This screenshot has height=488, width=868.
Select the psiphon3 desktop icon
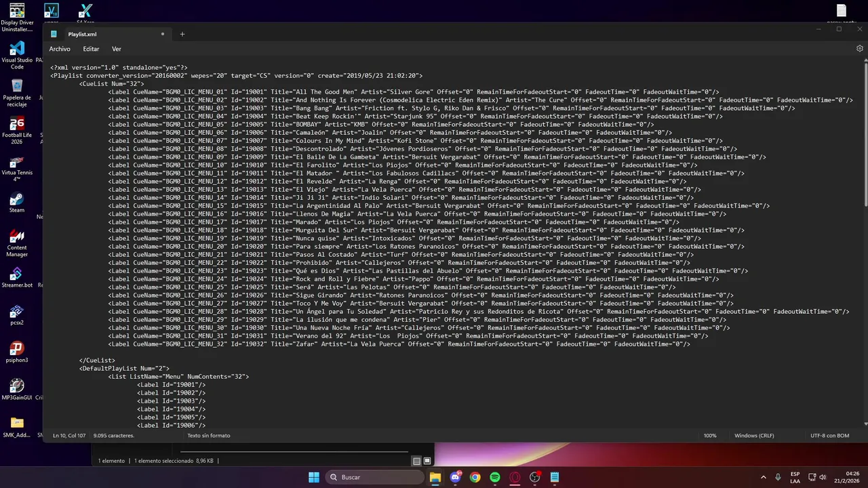point(17,353)
